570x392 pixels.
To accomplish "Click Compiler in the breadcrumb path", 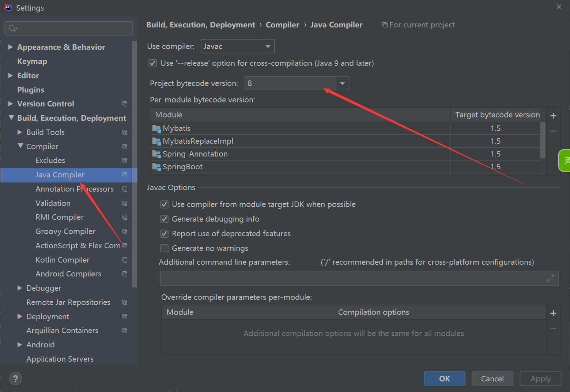I will click(x=282, y=25).
